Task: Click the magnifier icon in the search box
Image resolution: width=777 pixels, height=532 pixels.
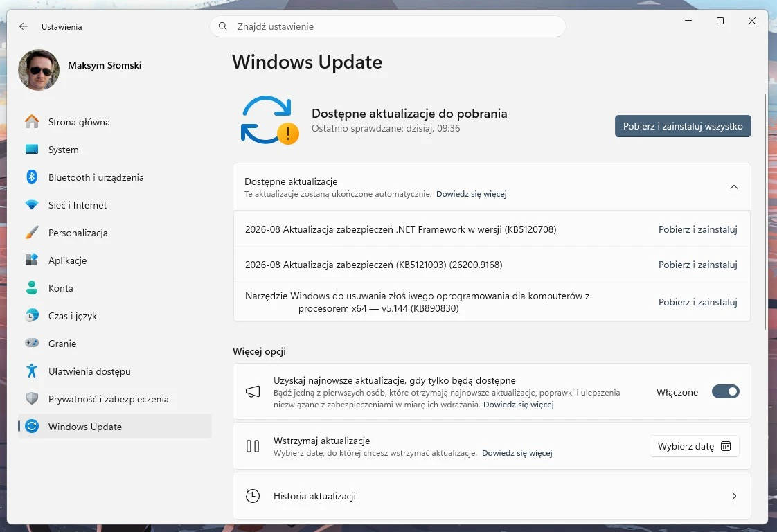Action: [x=223, y=26]
